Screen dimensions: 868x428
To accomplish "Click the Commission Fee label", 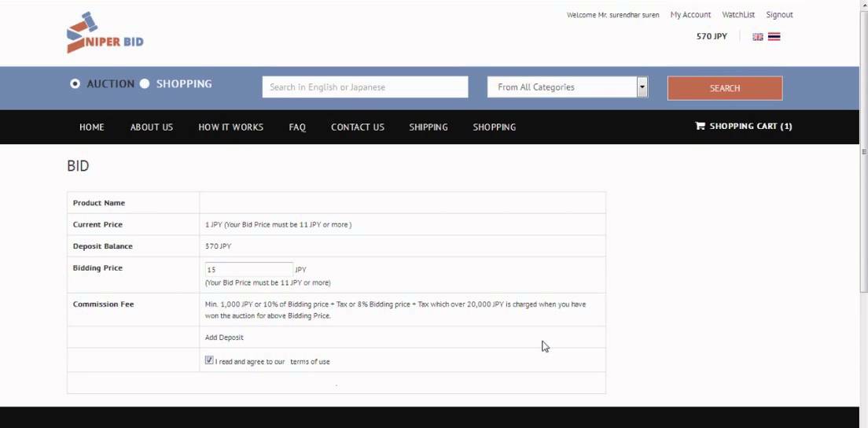I will (x=103, y=304).
